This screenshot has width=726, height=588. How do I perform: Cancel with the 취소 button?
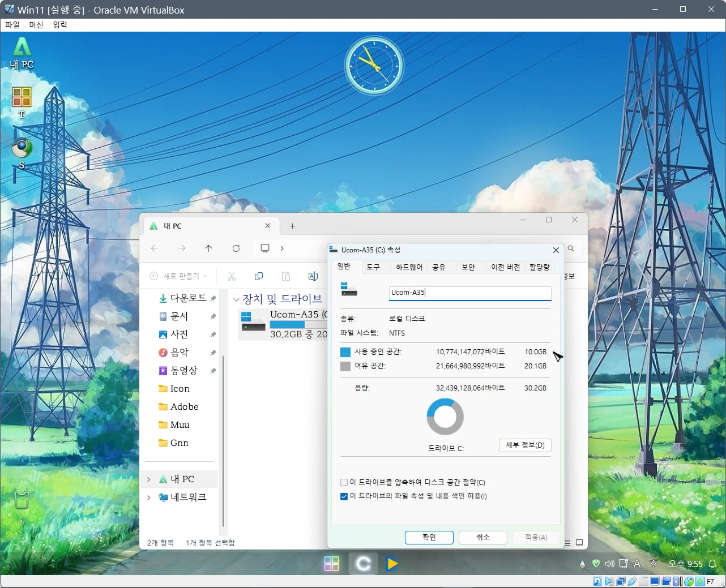point(482,537)
